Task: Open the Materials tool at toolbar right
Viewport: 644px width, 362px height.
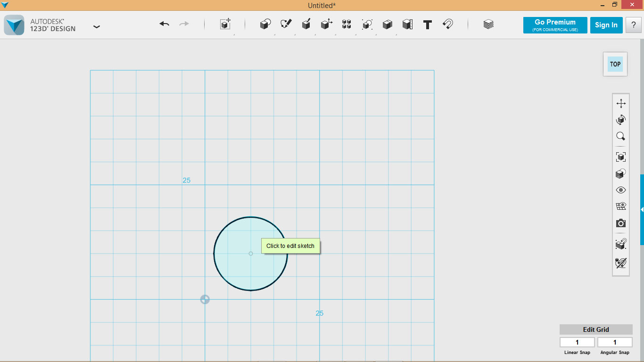Action: click(488, 25)
